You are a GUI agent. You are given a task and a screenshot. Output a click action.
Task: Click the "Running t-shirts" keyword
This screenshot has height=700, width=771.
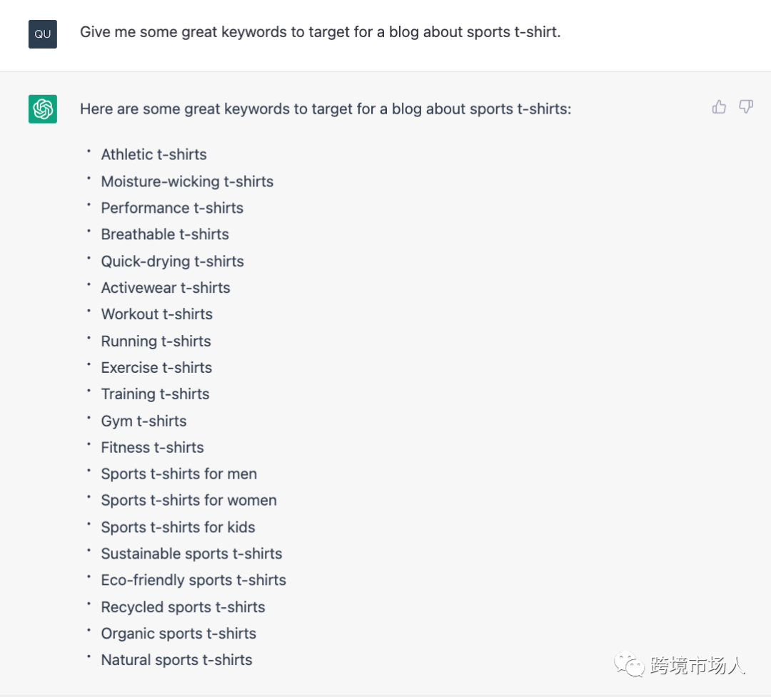pos(156,341)
